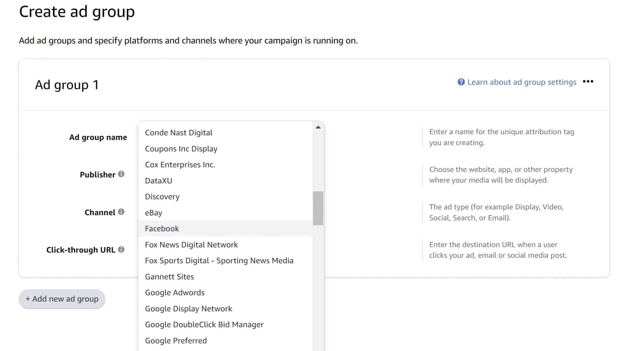Click the Click-through URL info icon
644x351 pixels.
coord(121,249)
